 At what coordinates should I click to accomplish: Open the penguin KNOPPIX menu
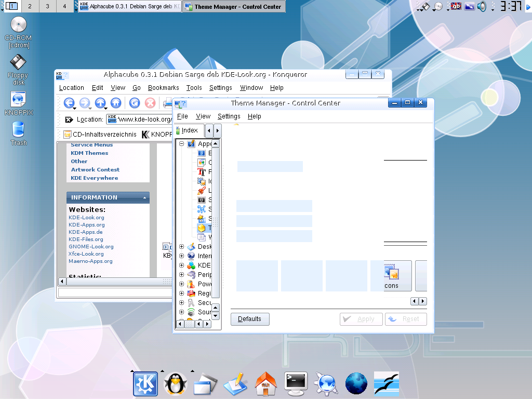(x=176, y=384)
